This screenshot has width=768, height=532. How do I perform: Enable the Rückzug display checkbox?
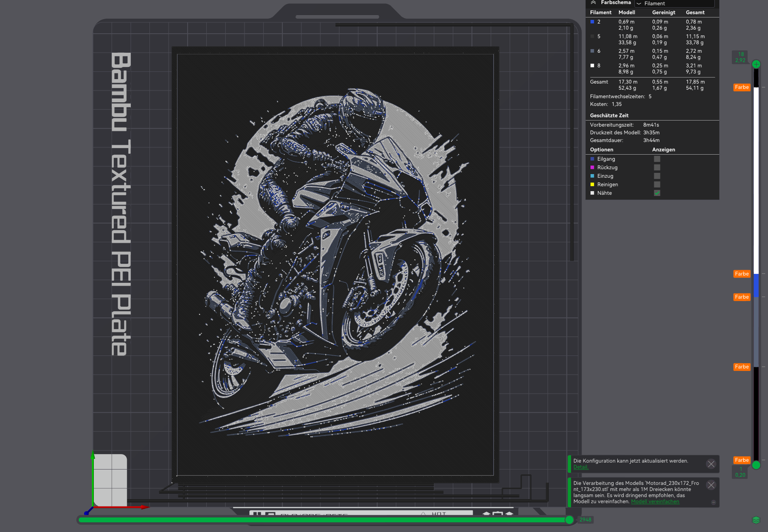coord(657,168)
